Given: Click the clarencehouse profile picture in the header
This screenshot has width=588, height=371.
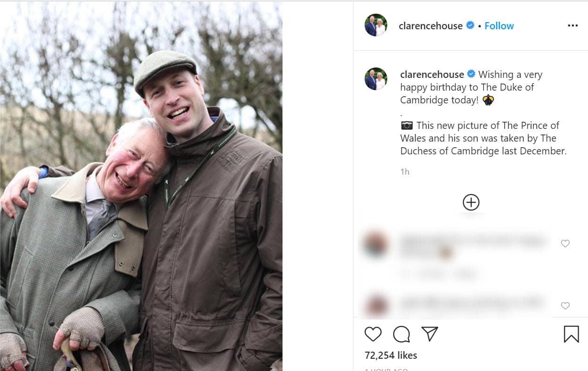Looking at the screenshot, I should (x=375, y=25).
